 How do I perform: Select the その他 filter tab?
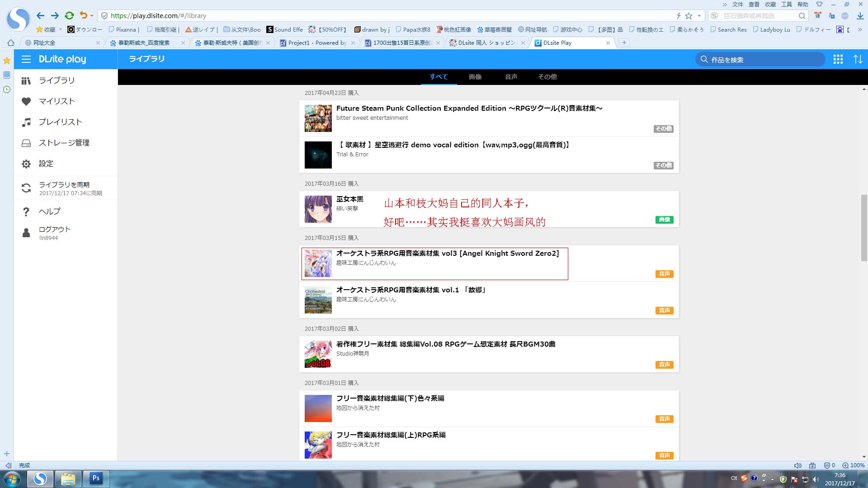point(547,77)
